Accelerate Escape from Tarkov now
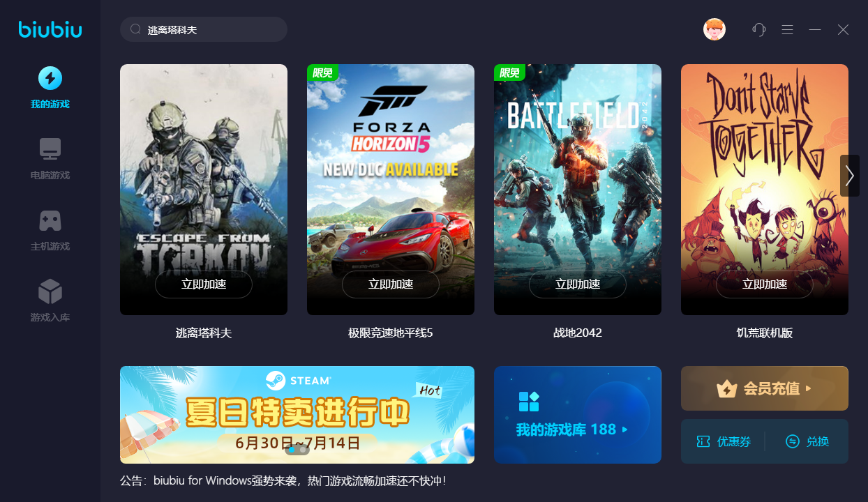 click(x=204, y=284)
